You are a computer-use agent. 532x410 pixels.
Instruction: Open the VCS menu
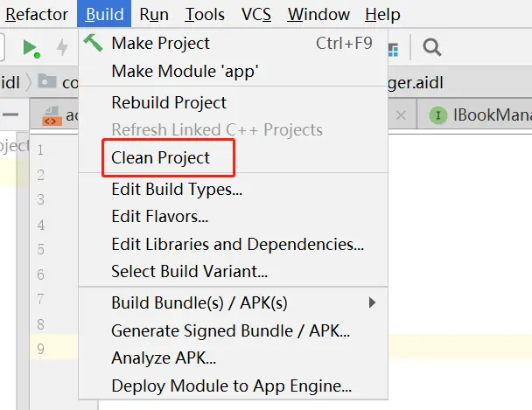coord(256,15)
